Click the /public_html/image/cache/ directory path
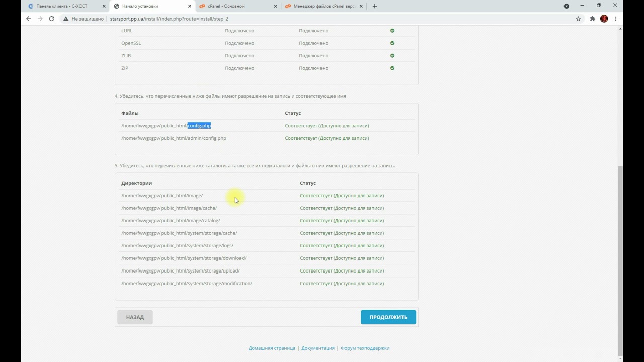 [x=169, y=208]
